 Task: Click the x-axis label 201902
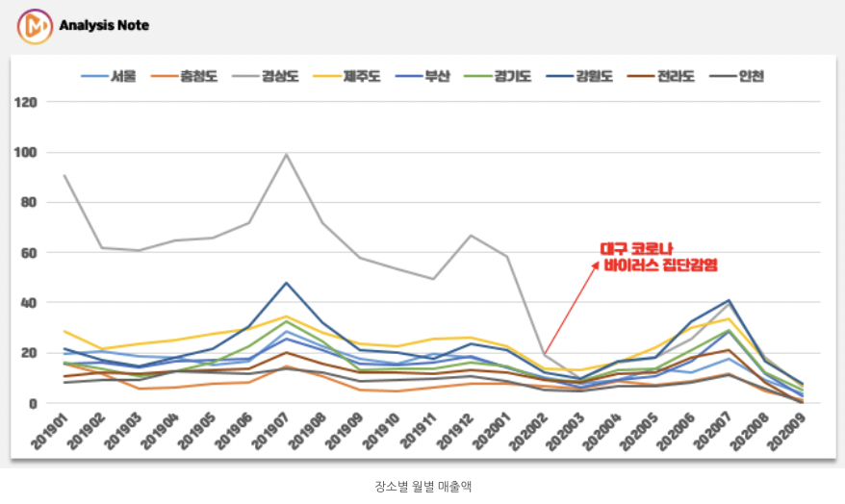(x=87, y=431)
